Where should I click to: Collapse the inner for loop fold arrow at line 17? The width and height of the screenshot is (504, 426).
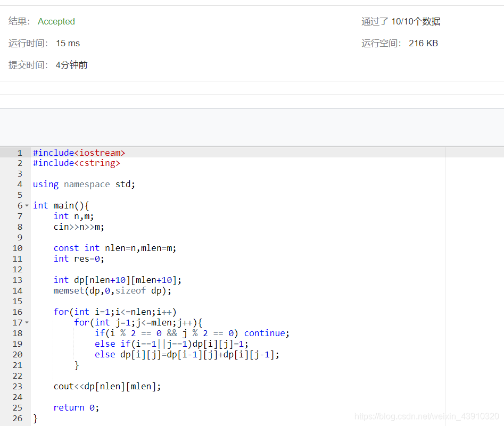pos(27,322)
